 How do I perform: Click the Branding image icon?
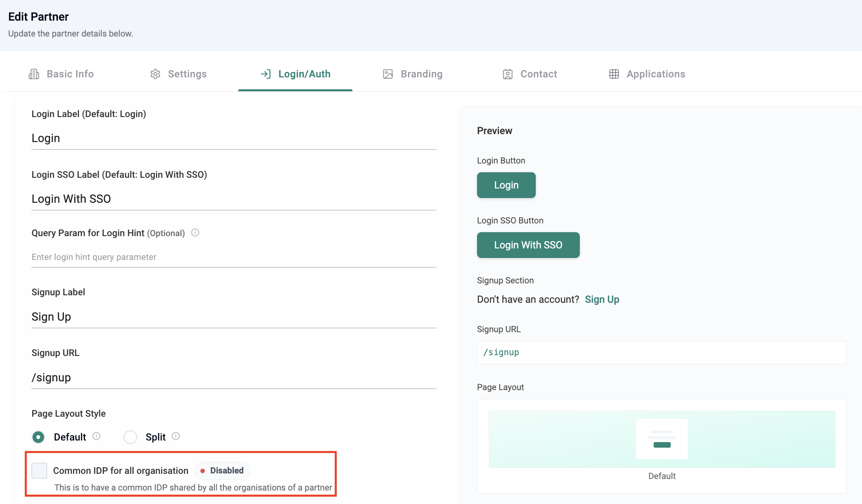click(388, 74)
